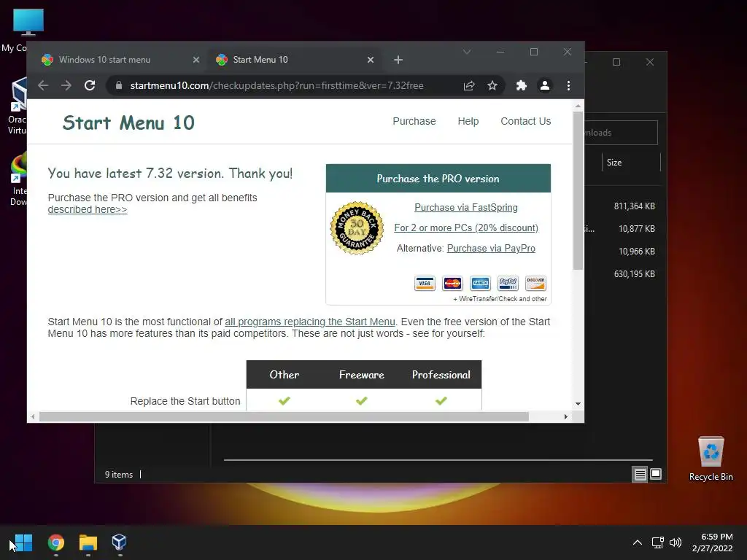The height and width of the screenshot is (560, 747).
Task: Click the Explorer search box
Action: point(622,133)
